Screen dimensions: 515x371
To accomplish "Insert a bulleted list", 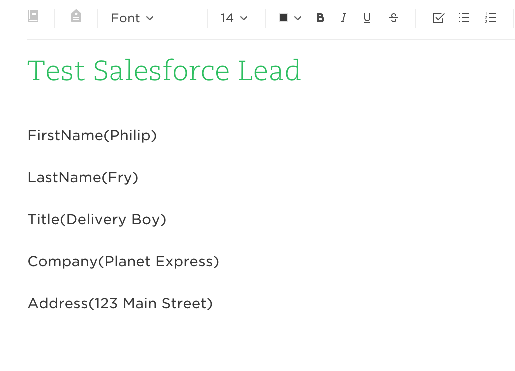I will 464,18.
